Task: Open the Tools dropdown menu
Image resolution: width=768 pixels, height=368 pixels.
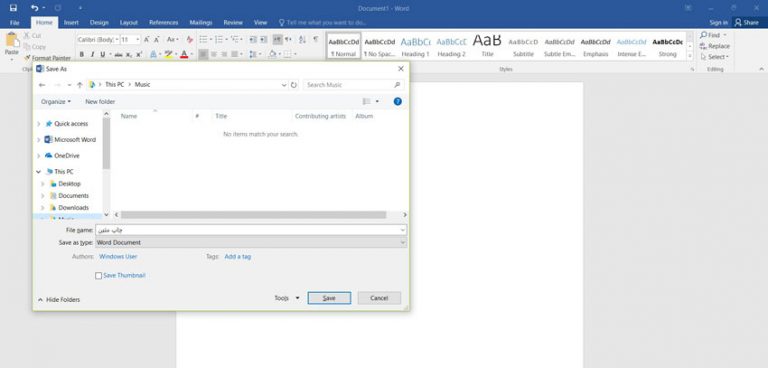Action: click(x=287, y=298)
